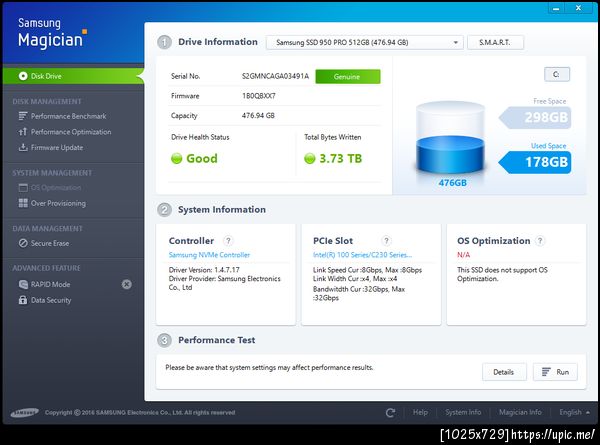Image resolution: width=600 pixels, height=445 pixels.
Task: Click the serial number S2GMNCAGA03491A
Action: pyautogui.click(x=275, y=76)
